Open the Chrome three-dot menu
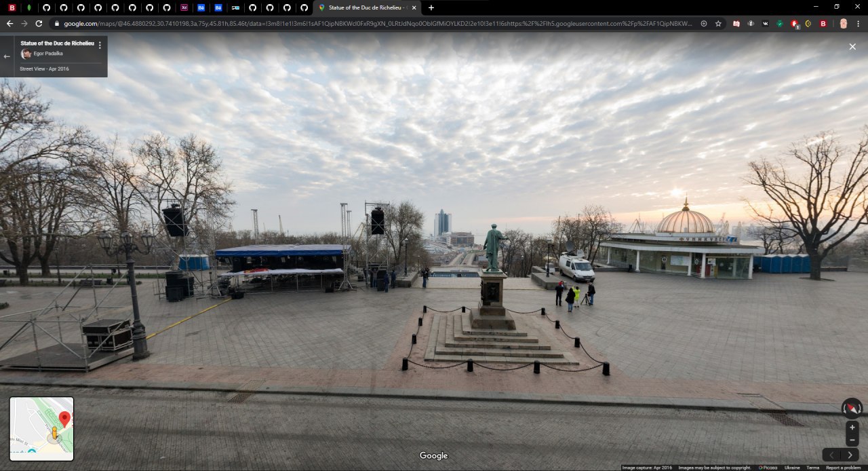Image resolution: width=868 pixels, height=471 pixels. pyautogui.click(x=859, y=23)
